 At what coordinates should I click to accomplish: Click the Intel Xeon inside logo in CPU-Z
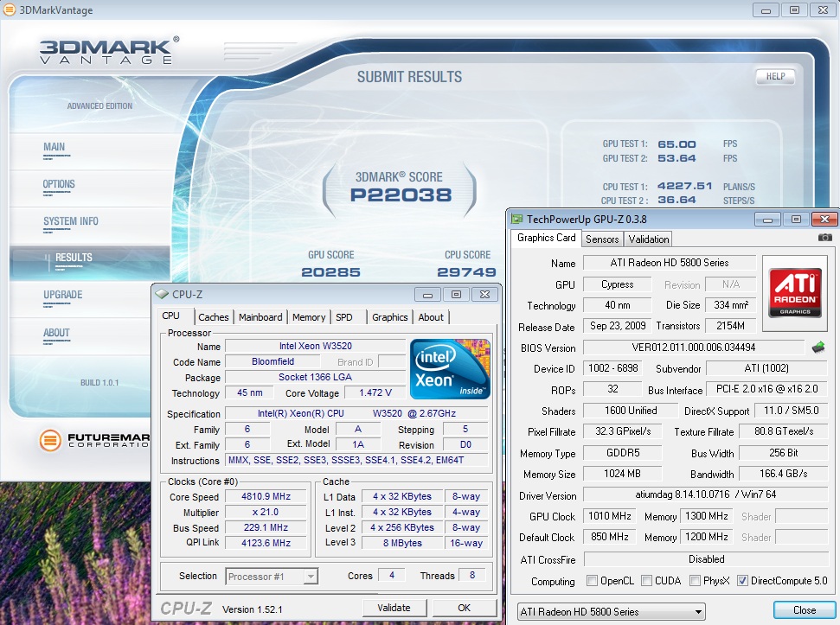tap(450, 369)
